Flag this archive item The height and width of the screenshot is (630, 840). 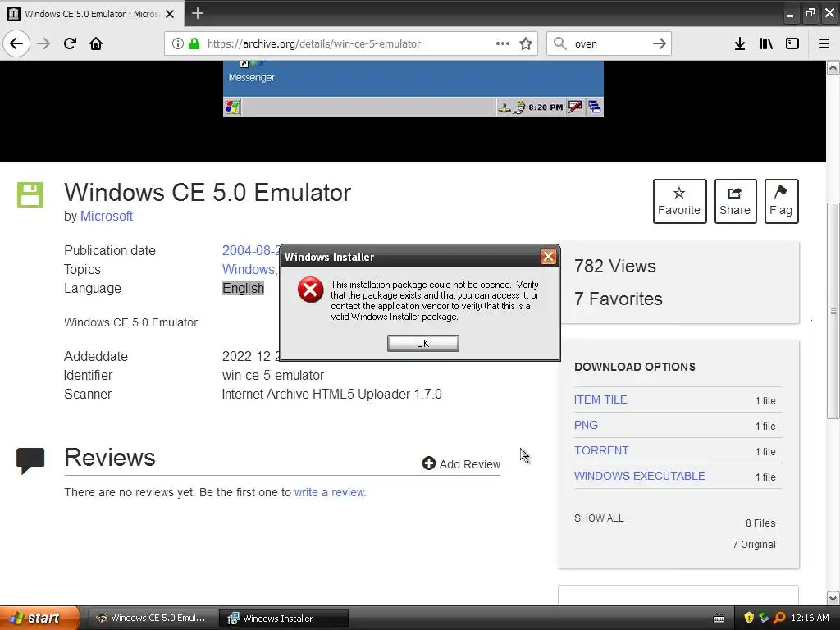tap(781, 202)
